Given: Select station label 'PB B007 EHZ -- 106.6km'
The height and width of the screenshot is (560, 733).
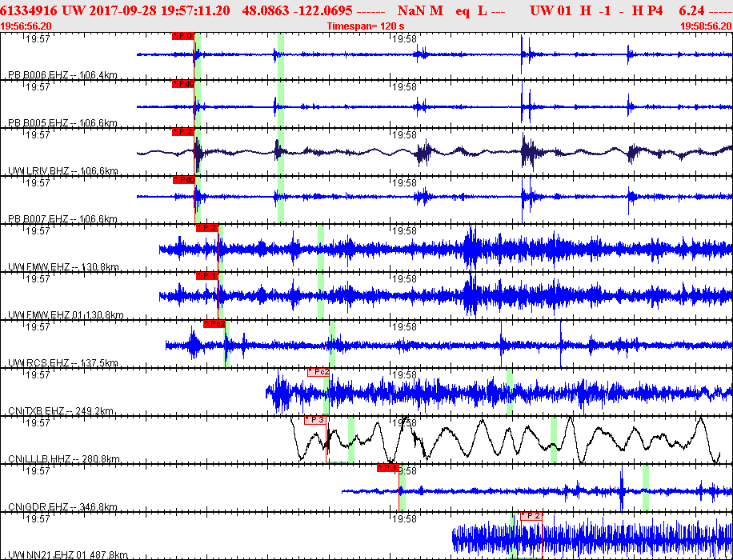Looking at the screenshot, I should click(62, 218).
